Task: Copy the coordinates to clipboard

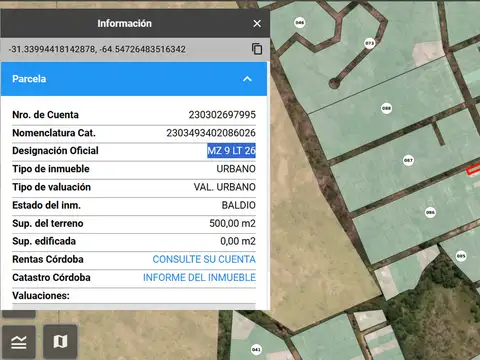Action: [x=257, y=49]
